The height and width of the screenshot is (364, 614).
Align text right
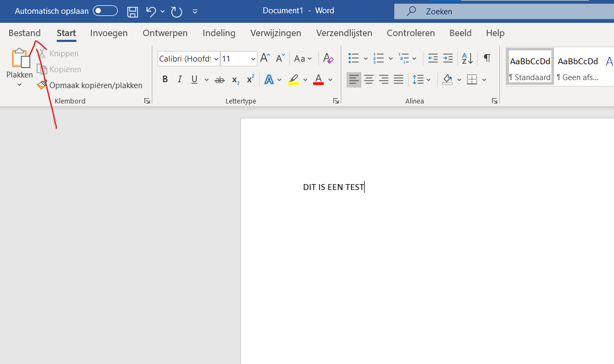pos(384,80)
